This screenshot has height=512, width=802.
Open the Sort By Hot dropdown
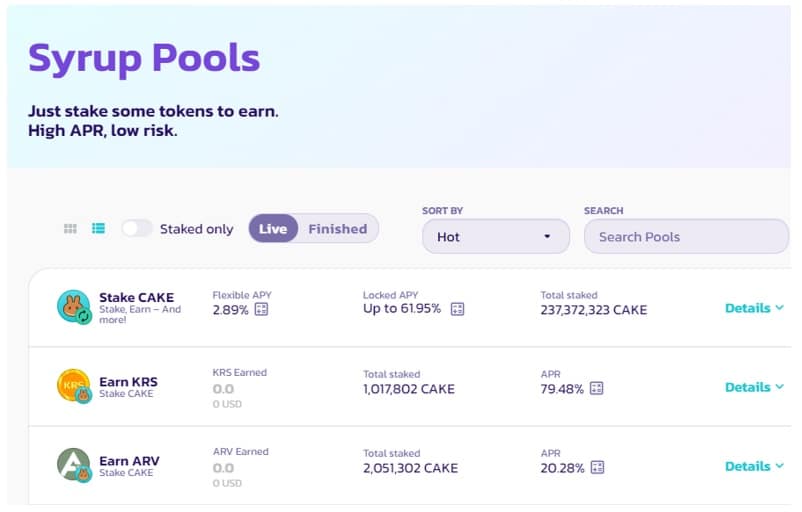[496, 236]
